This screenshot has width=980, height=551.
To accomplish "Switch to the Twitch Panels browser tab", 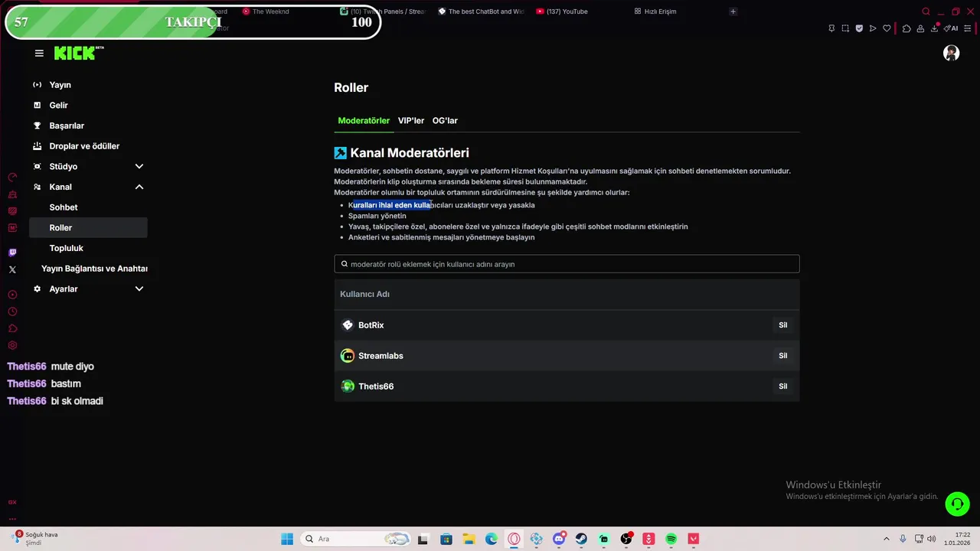I will point(383,11).
